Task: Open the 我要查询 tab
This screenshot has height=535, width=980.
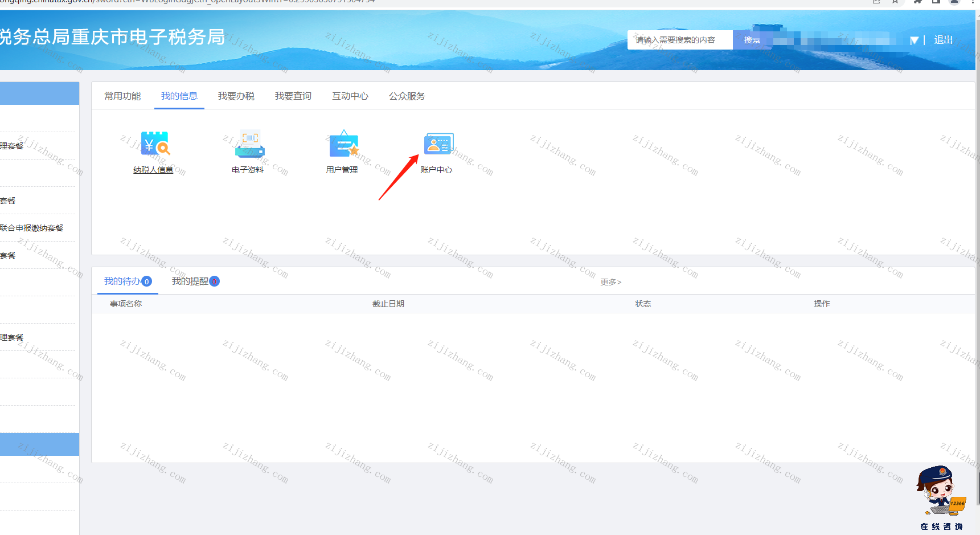Action: coord(293,96)
